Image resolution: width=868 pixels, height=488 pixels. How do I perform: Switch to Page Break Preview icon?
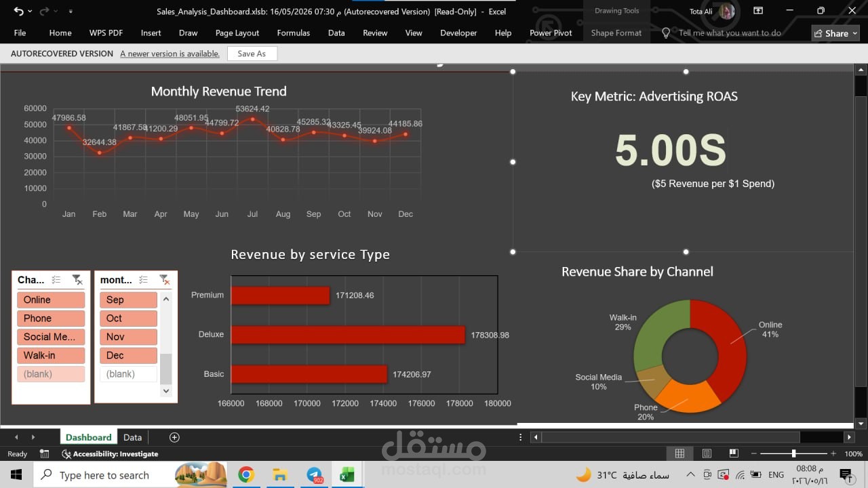click(734, 453)
